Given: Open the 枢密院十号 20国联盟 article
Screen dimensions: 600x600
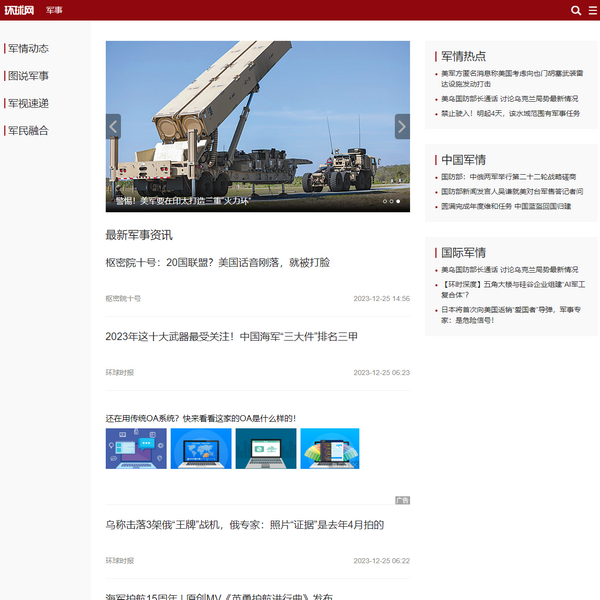Looking at the screenshot, I should point(218,262).
